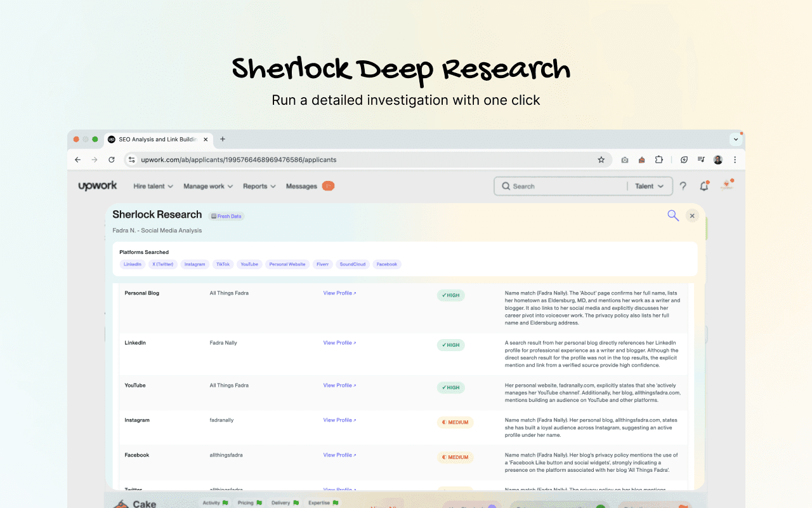The height and width of the screenshot is (508, 812).
Task: Click 'Platforms Searched' heading
Action: pos(144,252)
